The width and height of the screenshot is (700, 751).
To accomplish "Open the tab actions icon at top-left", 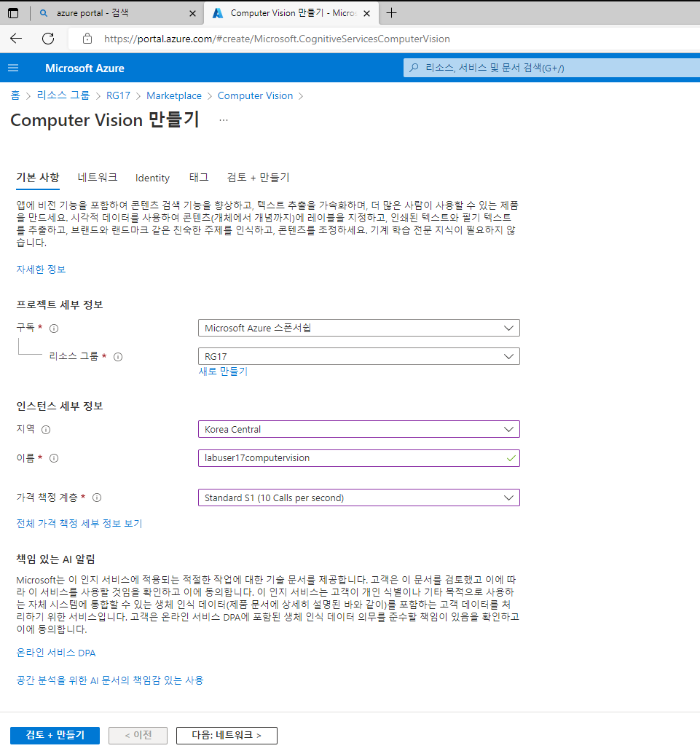I will [x=13, y=13].
